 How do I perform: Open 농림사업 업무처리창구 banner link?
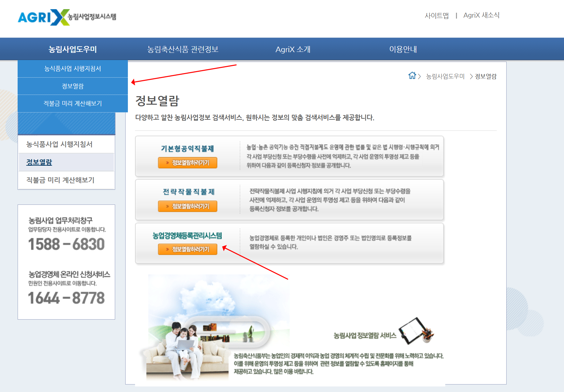tap(60, 220)
